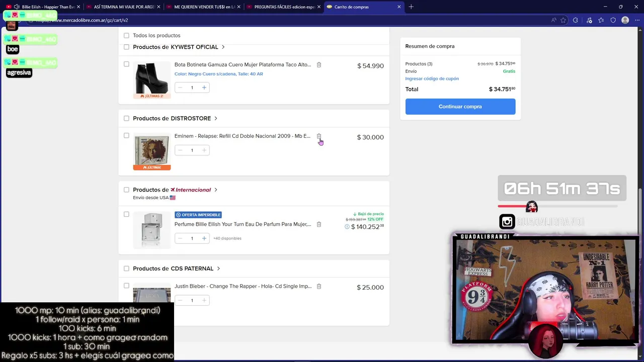Expand the Internacional seller chevron
Screen dimensions: 644x362
pyautogui.click(x=216, y=190)
